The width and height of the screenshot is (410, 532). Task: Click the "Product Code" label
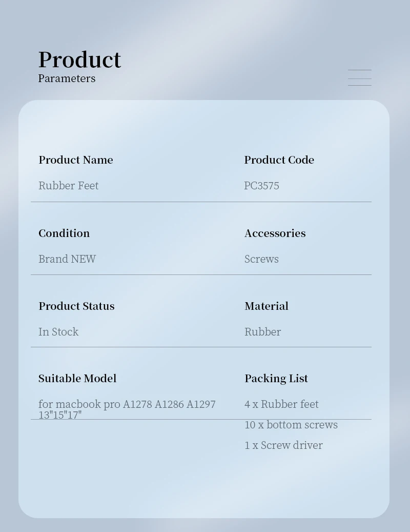279,160
